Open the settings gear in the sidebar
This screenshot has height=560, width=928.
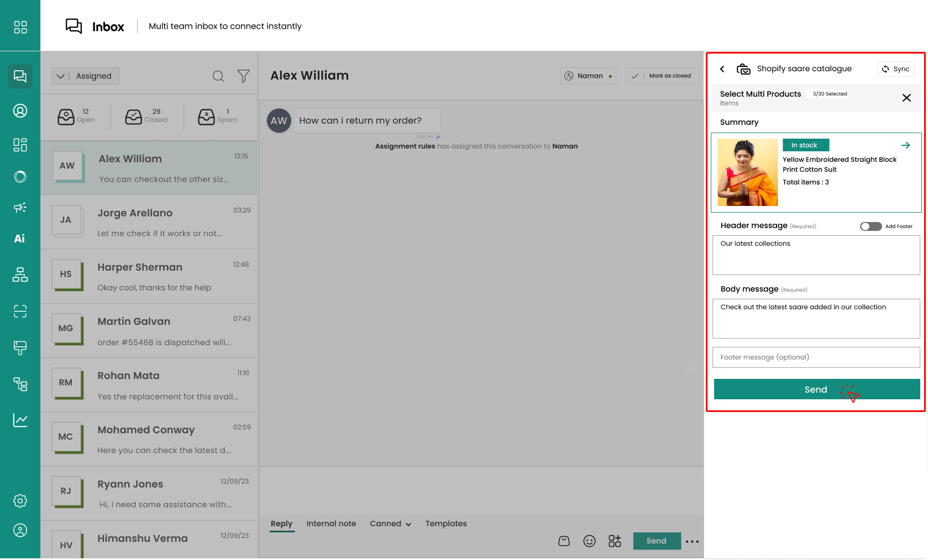pos(20,501)
